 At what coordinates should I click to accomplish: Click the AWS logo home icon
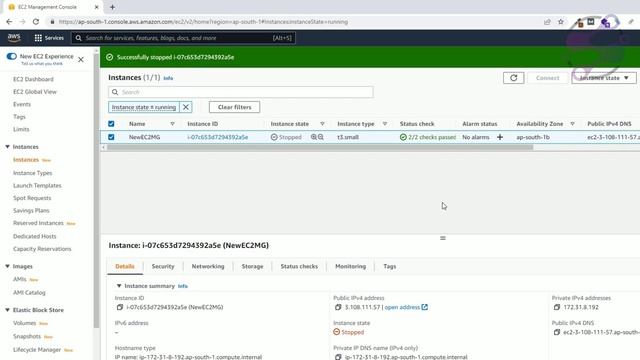(x=14, y=38)
